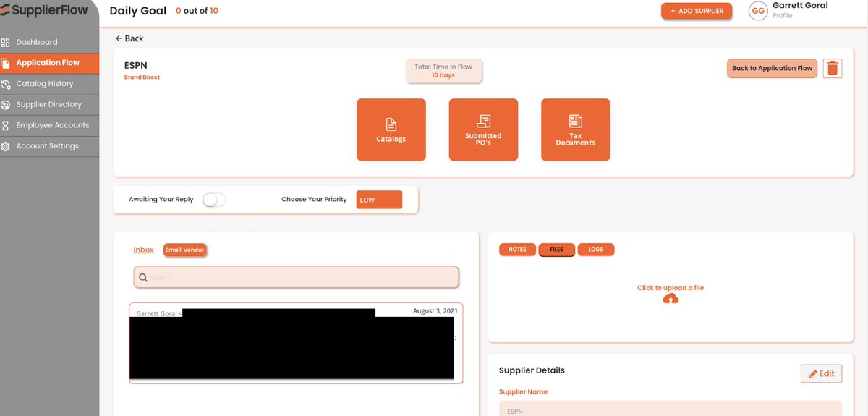Open the LOW priority dropdown

click(379, 200)
